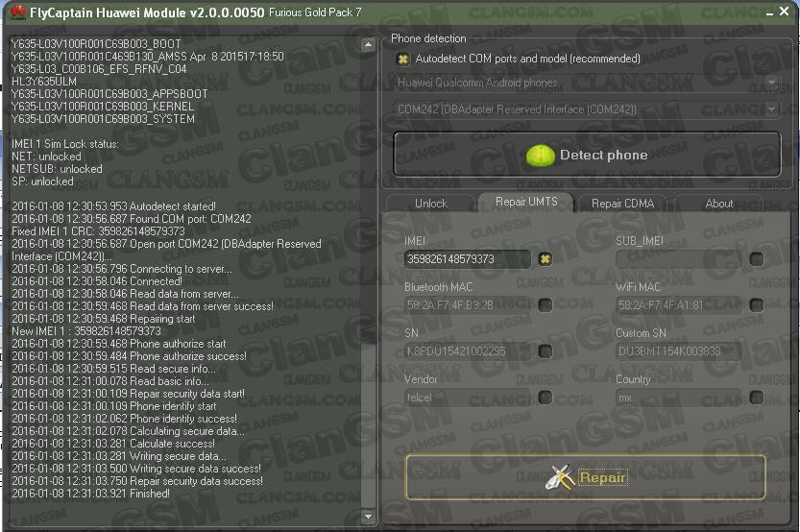
Task: Enable the WiFi MAC checkbox
Action: [x=757, y=305]
